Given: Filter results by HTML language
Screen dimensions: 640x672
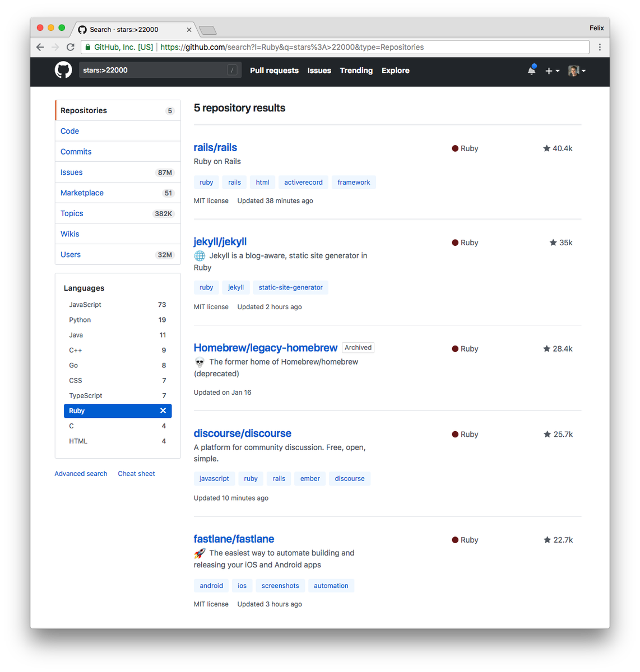Looking at the screenshot, I should pos(118,441).
